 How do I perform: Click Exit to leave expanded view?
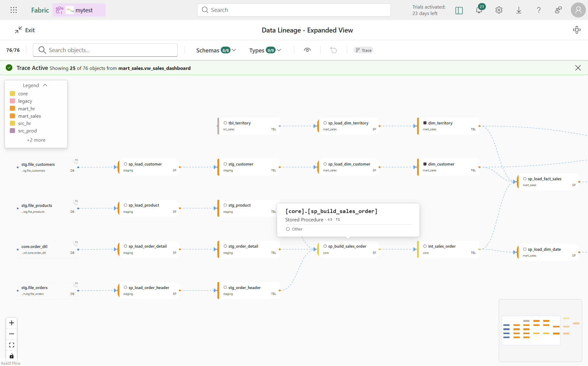(x=25, y=30)
